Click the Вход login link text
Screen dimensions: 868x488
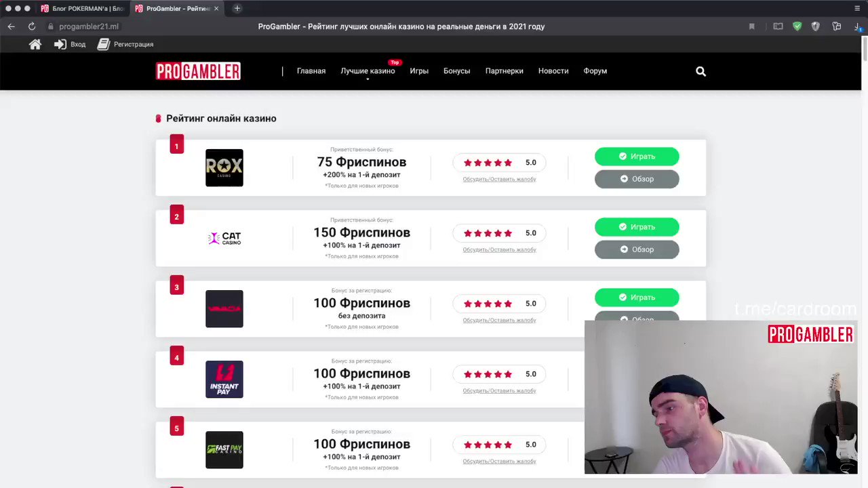78,44
